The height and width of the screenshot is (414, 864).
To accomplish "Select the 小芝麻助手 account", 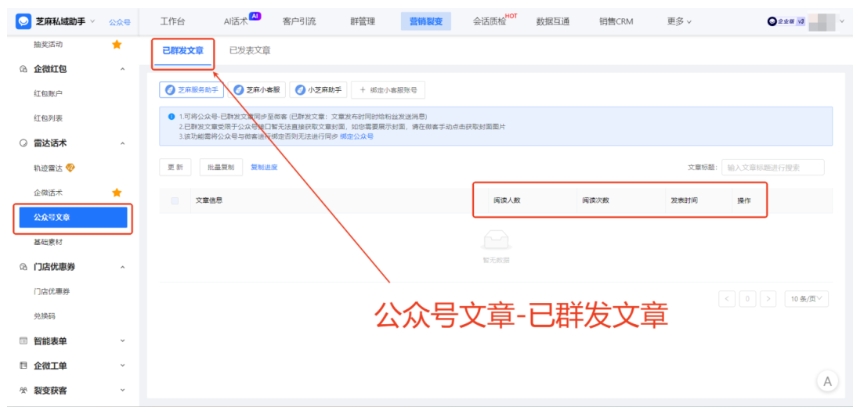I will coord(318,90).
